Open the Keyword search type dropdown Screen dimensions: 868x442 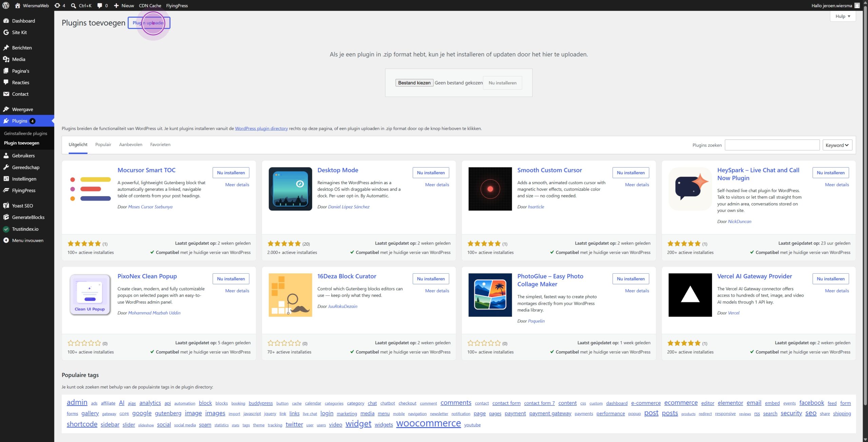pos(837,145)
